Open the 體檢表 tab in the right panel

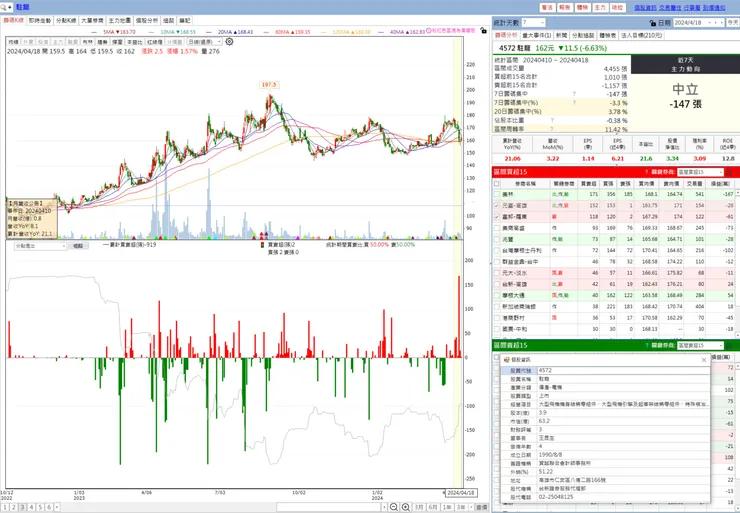tap(608, 35)
